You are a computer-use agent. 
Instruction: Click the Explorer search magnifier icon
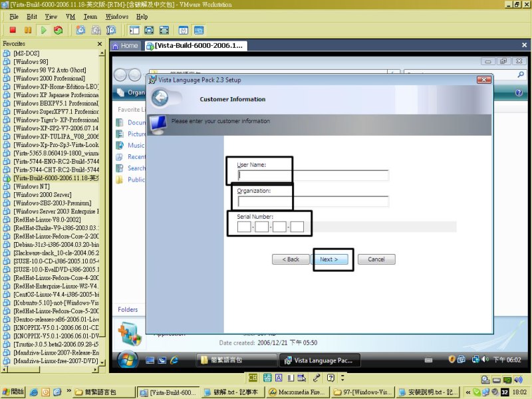click(x=521, y=74)
